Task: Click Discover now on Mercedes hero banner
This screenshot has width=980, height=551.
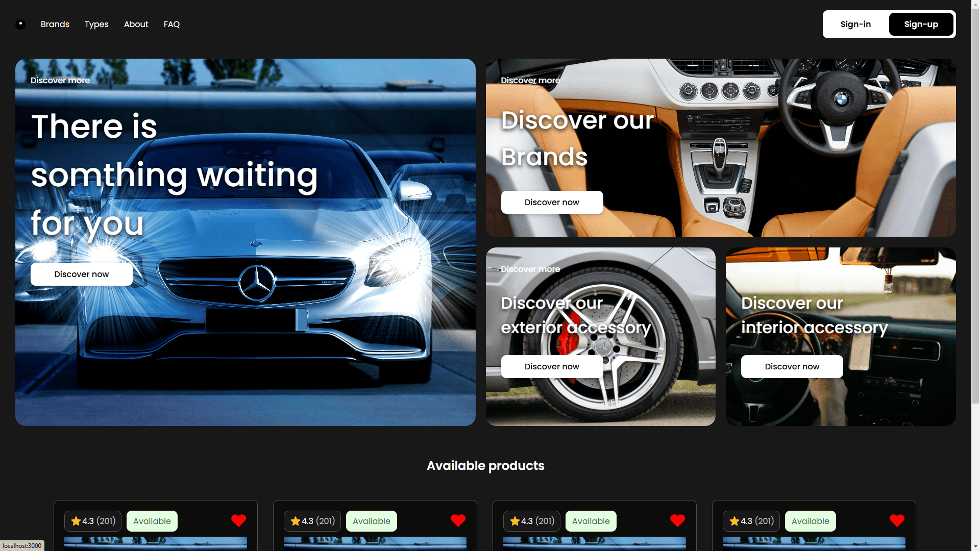Action: click(x=82, y=274)
